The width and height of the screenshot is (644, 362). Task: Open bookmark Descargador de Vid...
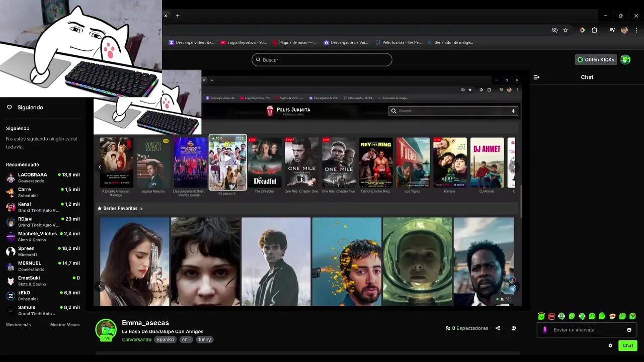click(346, 43)
